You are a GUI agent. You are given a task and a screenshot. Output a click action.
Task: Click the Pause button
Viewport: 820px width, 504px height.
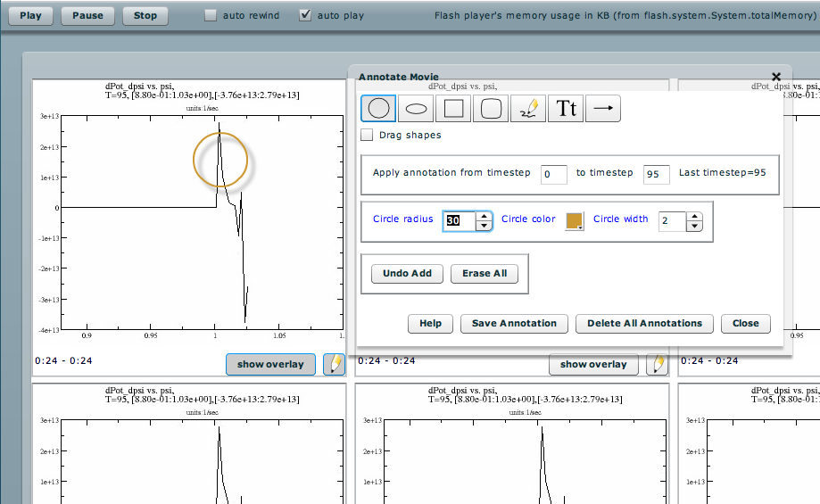click(87, 16)
